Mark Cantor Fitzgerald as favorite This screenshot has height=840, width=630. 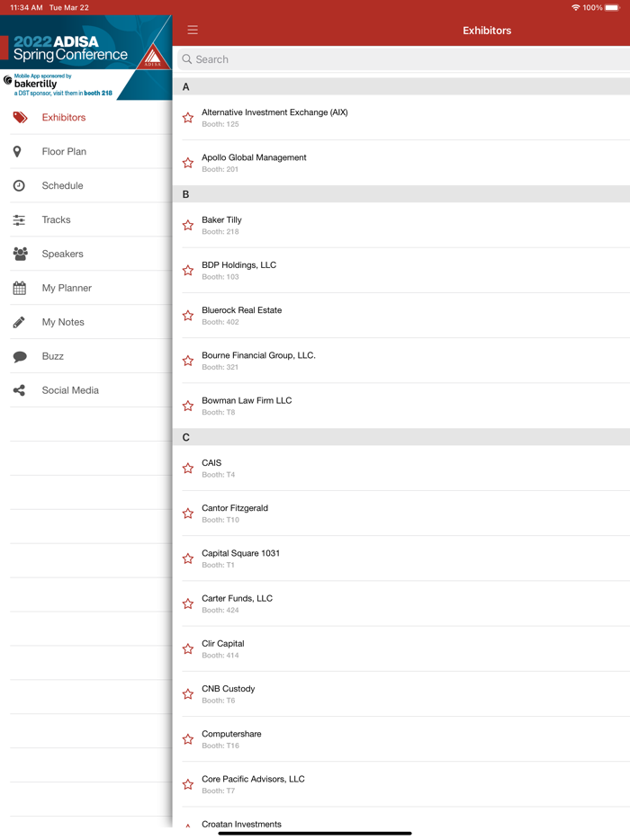[188, 514]
